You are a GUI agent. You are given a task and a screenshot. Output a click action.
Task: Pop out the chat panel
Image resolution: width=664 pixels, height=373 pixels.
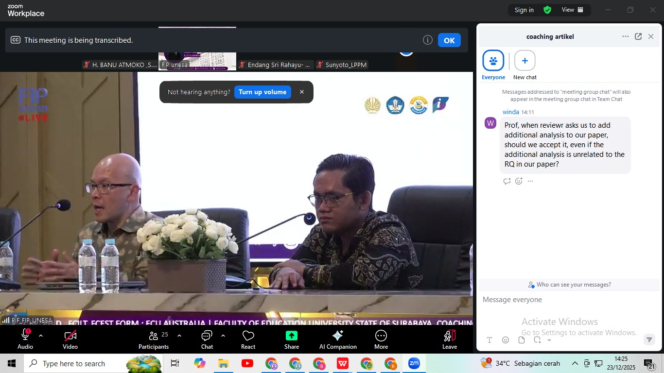pos(638,36)
